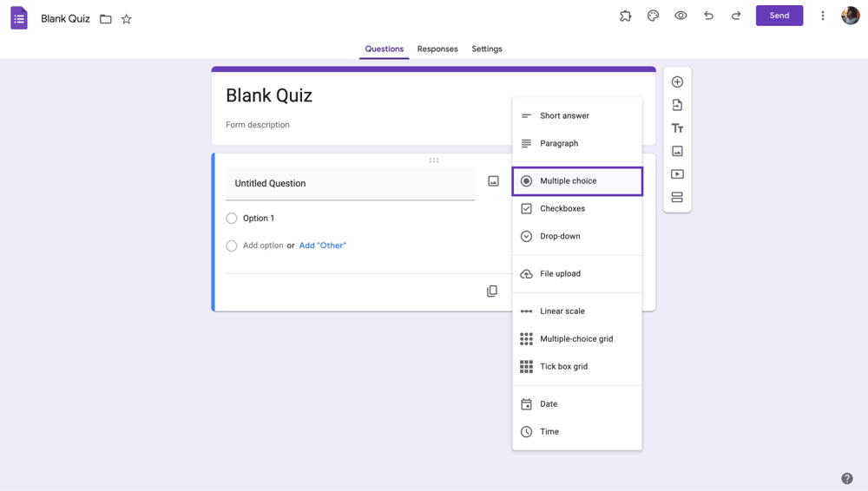This screenshot has width=868, height=491.
Task: Click the Import questions icon
Action: [677, 105]
